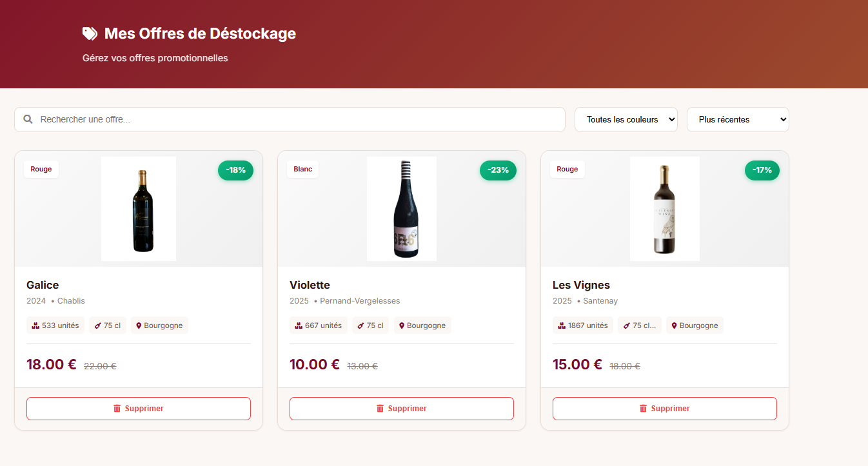868x466 pixels.
Task: Click the units icon next to '533 unités'
Action: (35, 325)
